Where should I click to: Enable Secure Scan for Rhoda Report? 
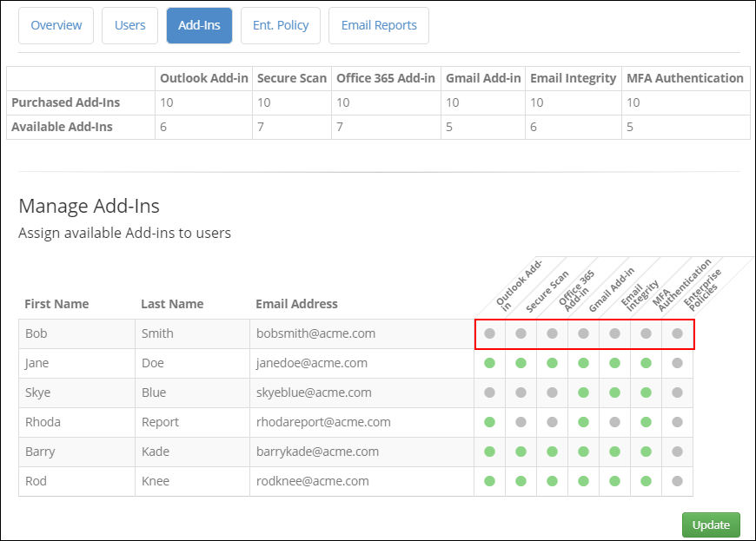521,422
